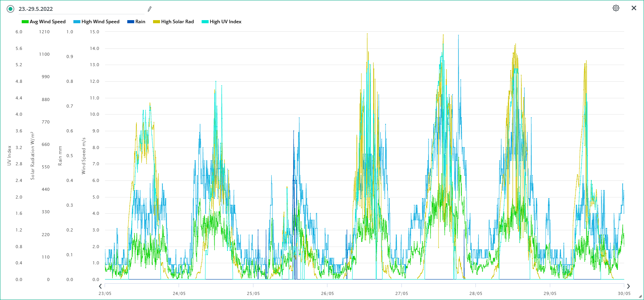Click the High Solar Rad legend label
Screen dimensions: 644x300
pyautogui.click(x=177, y=22)
